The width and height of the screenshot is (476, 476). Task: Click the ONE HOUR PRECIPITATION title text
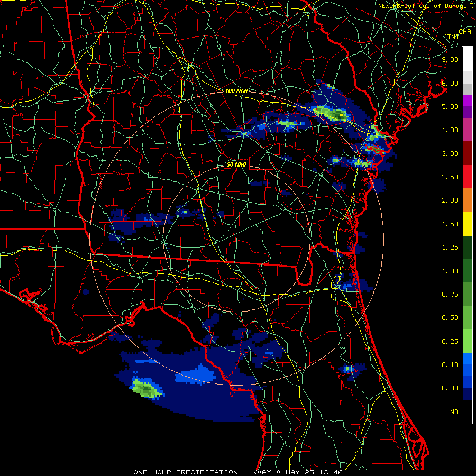coord(186,472)
